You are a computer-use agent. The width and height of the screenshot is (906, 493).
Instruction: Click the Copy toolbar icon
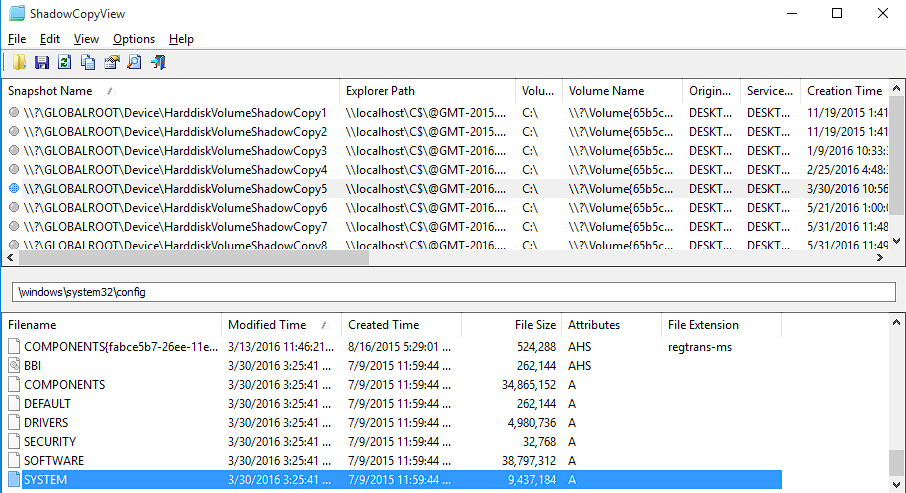[x=88, y=63]
